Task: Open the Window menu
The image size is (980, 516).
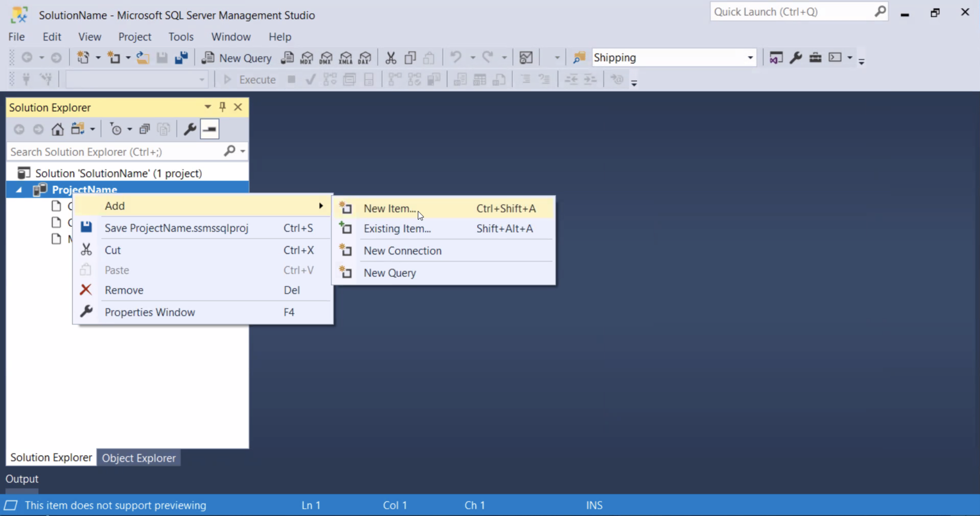Action: [x=231, y=36]
